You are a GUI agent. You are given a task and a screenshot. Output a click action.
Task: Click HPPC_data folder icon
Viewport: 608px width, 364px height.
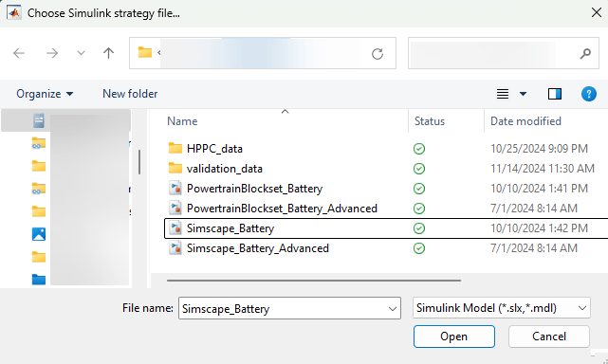click(175, 148)
